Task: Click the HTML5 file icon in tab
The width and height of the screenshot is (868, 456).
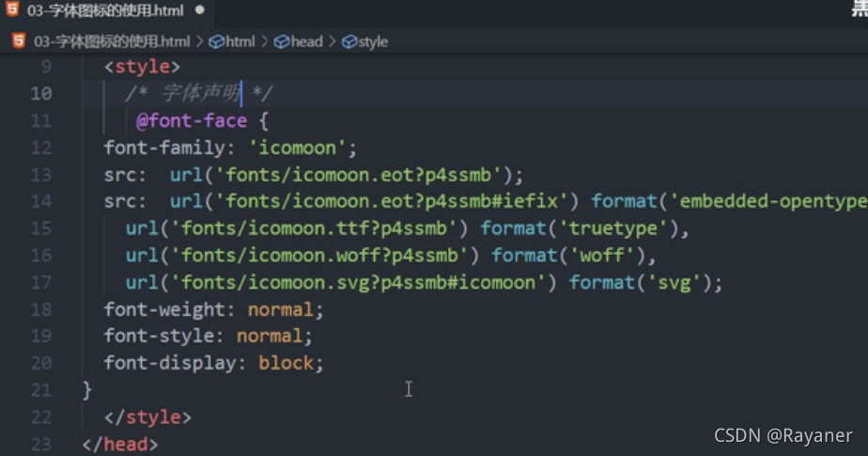Action: pyautogui.click(x=12, y=9)
